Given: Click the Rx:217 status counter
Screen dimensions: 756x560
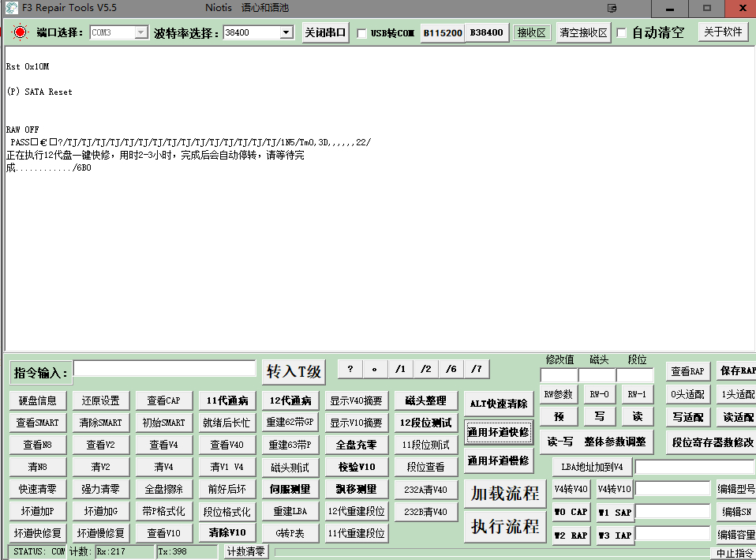Looking at the screenshot, I should (x=125, y=551).
